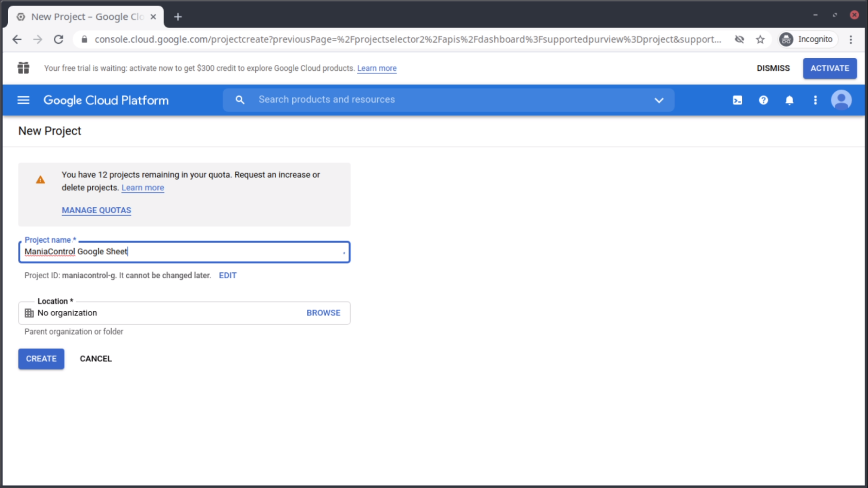Expand the search bar dropdown arrow
The image size is (868, 488).
(x=659, y=100)
